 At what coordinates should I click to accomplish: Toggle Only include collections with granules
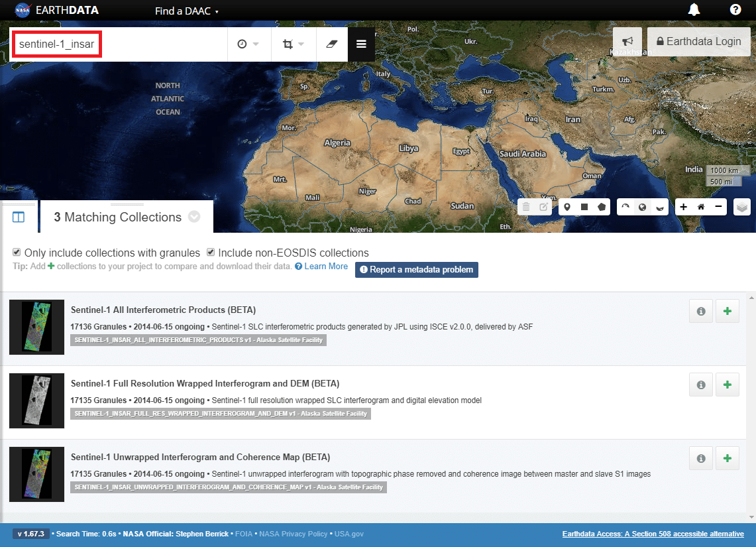(17, 252)
